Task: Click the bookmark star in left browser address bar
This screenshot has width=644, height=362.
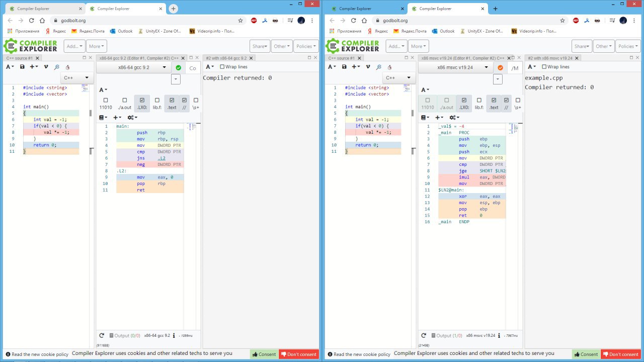Action: pos(240,21)
